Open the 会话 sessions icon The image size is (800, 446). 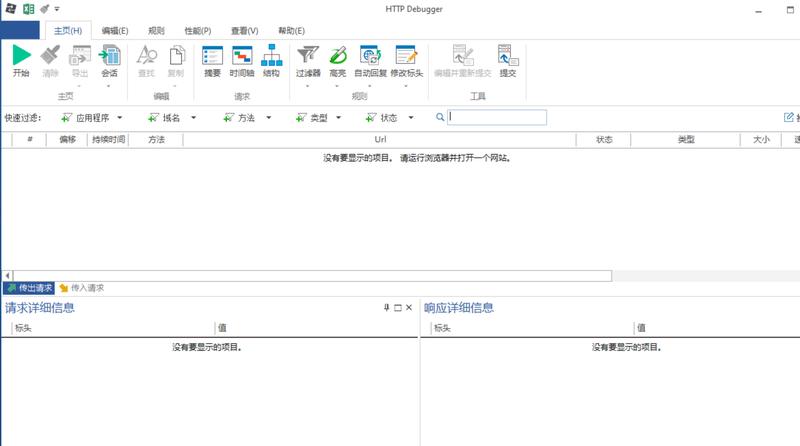[x=109, y=55]
